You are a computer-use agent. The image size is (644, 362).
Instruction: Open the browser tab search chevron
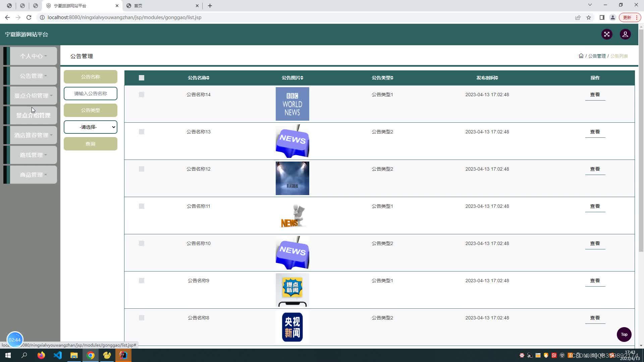[x=590, y=5]
